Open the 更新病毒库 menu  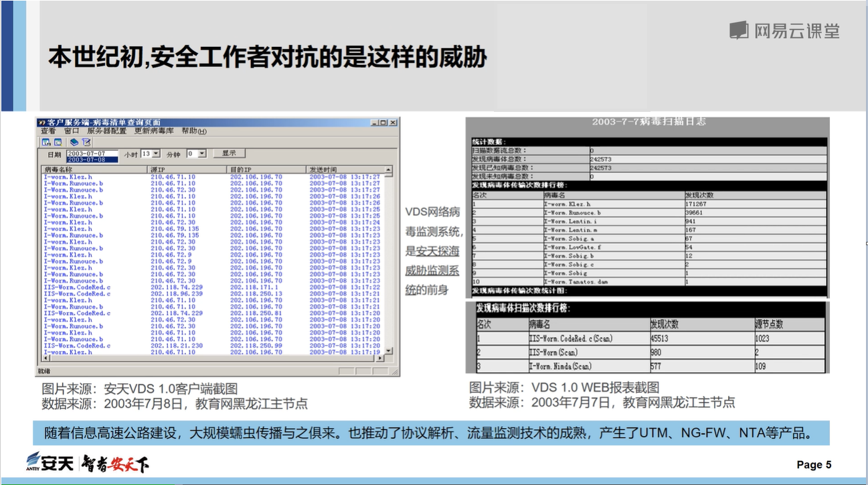tap(154, 131)
